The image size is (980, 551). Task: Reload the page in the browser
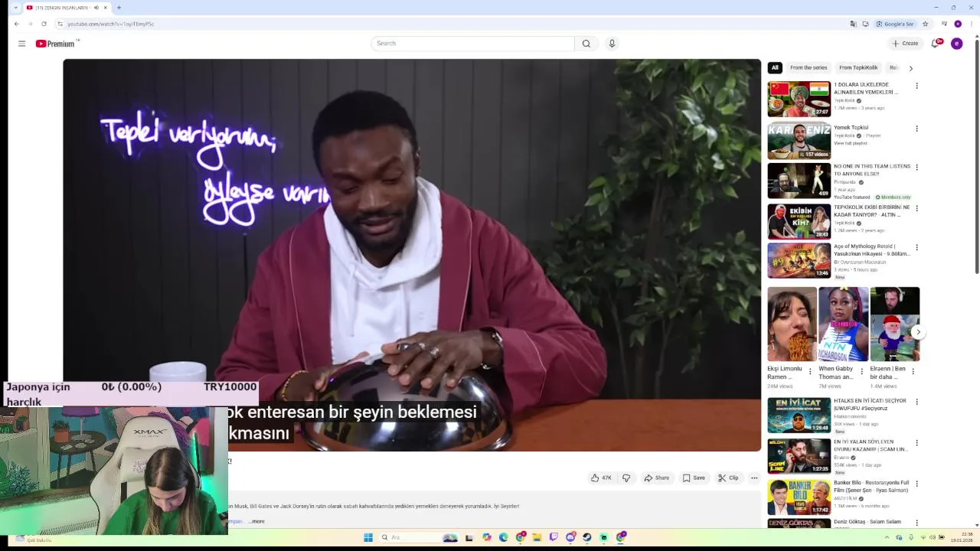(x=44, y=24)
